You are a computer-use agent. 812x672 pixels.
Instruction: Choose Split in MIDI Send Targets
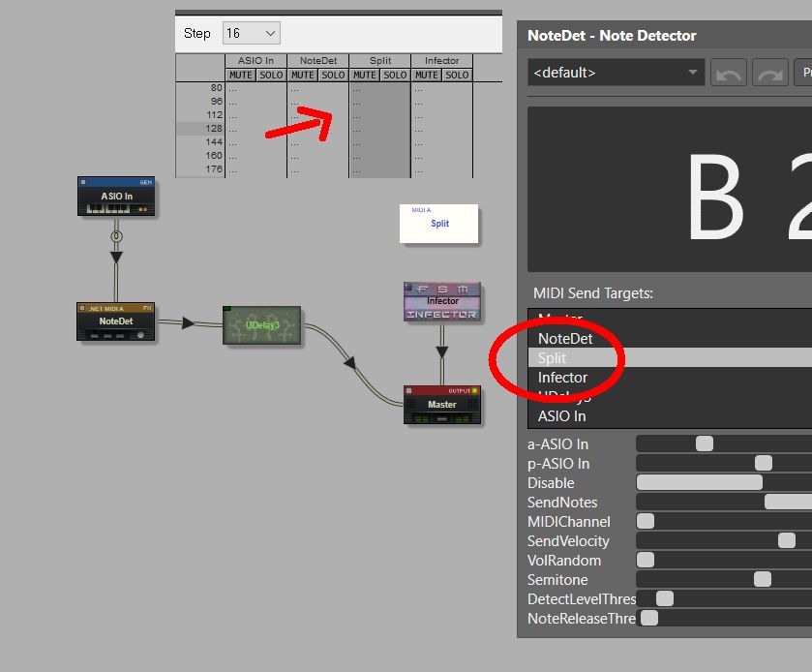click(553, 358)
